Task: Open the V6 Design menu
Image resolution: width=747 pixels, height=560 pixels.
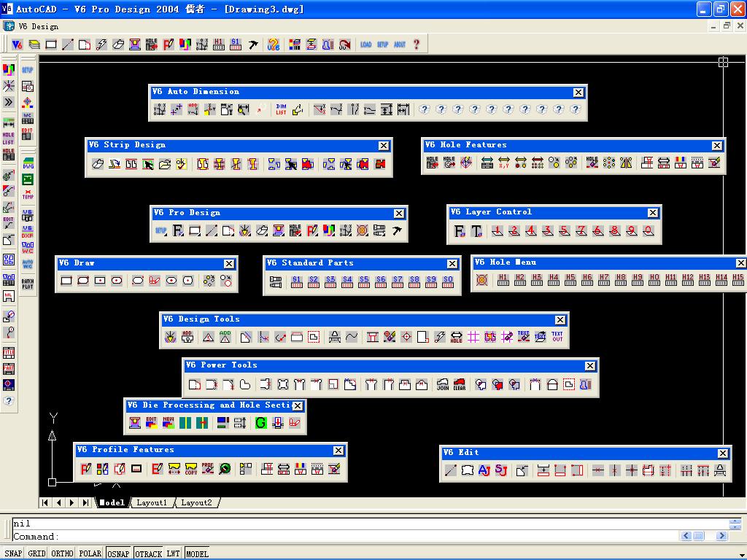Action: [x=39, y=26]
